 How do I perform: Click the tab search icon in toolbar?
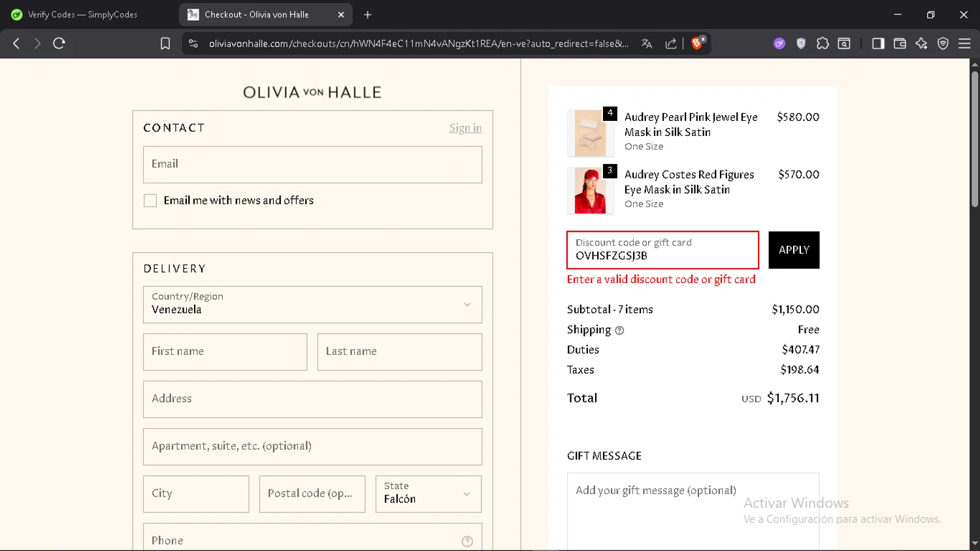844,43
